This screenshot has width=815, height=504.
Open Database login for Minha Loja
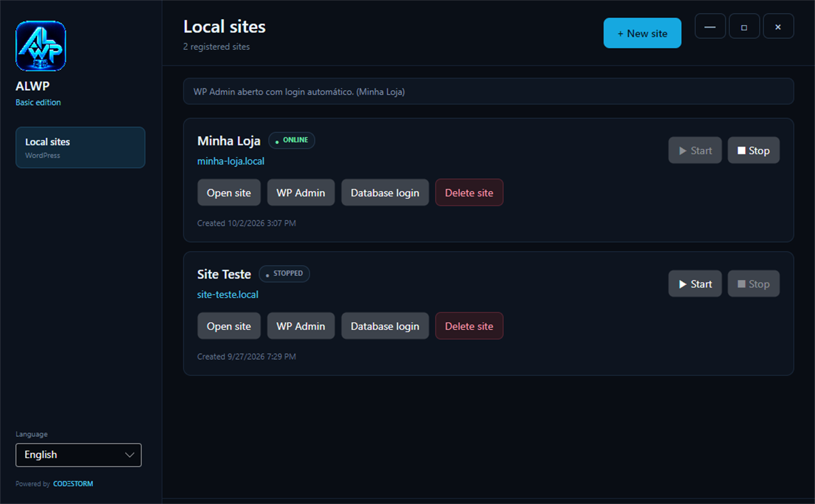(385, 193)
